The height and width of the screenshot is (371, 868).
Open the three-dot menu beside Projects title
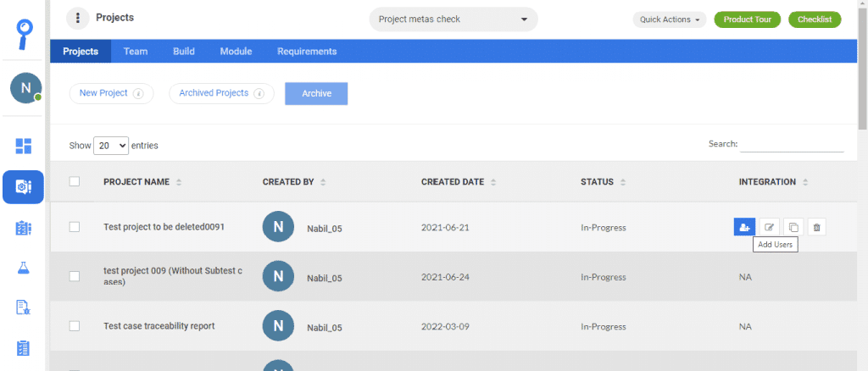coord(78,18)
